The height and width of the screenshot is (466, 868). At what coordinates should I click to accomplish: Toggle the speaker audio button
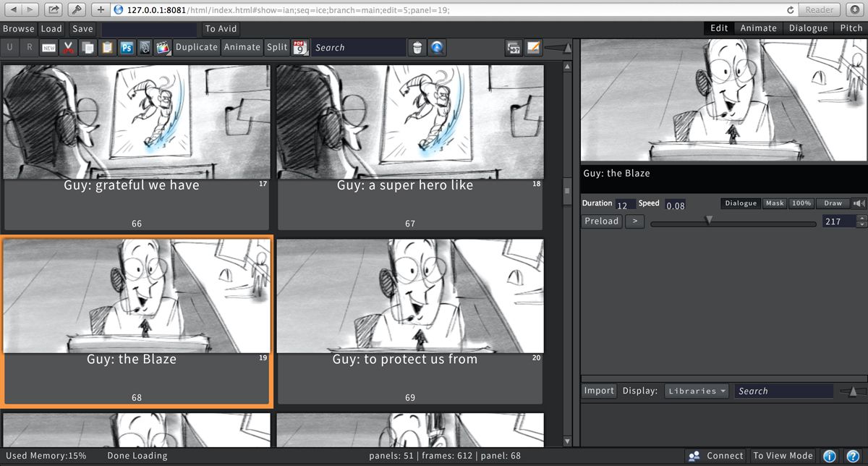[x=859, y=204]
